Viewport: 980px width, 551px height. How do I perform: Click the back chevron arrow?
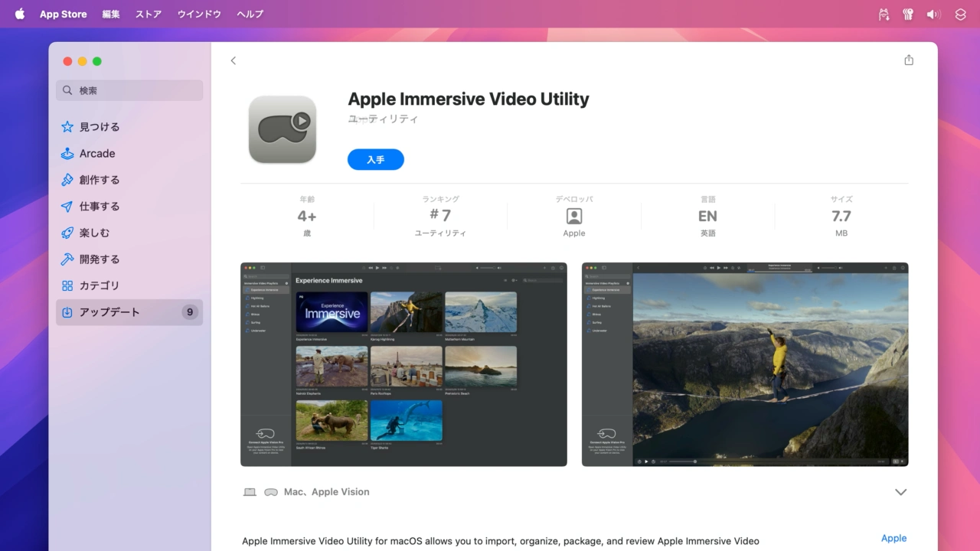click(x=234, y=60)
